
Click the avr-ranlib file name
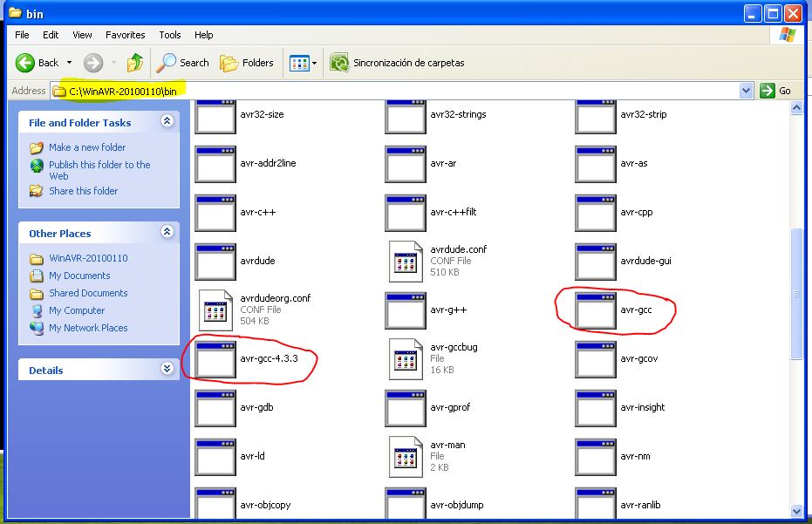coord(640,505)
